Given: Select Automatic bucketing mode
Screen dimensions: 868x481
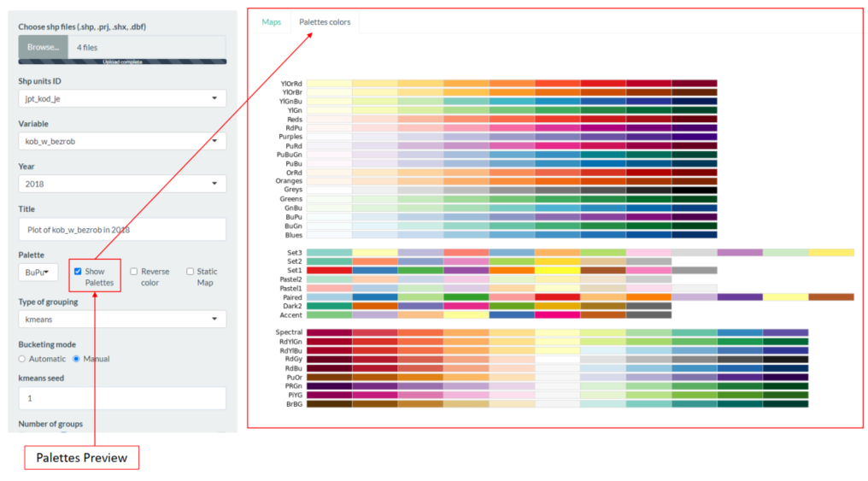Looking at the screenshot, I should pyautogui.click(x=22, y=359).
